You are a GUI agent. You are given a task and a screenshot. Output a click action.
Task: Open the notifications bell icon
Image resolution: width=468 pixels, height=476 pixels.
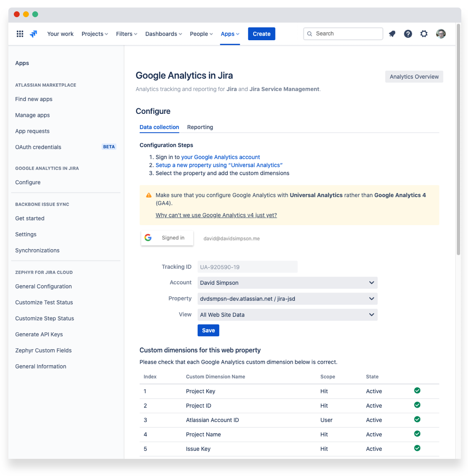pyautogui.click(x=392, y=34)
